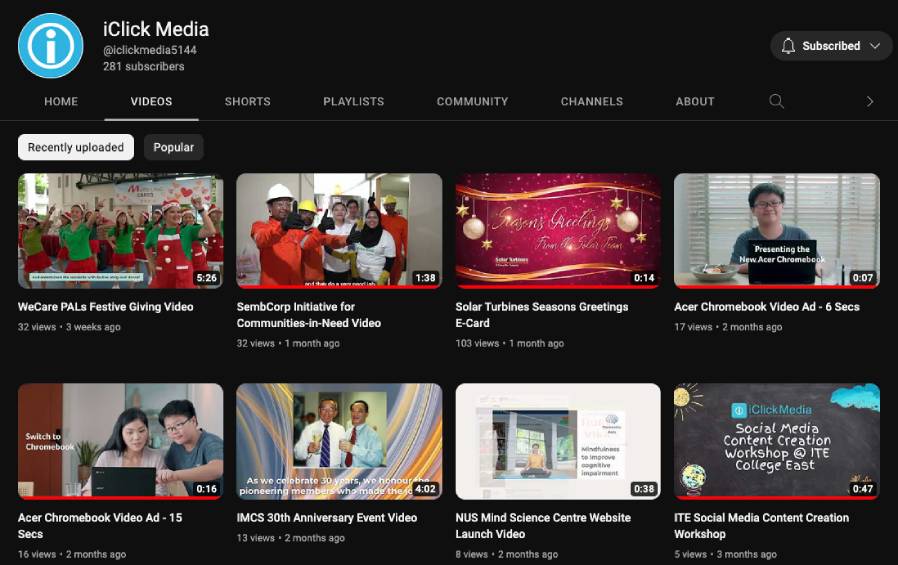
Task: Click "16 views • 2 months ago" text
Action: click(x=72, y=554)
